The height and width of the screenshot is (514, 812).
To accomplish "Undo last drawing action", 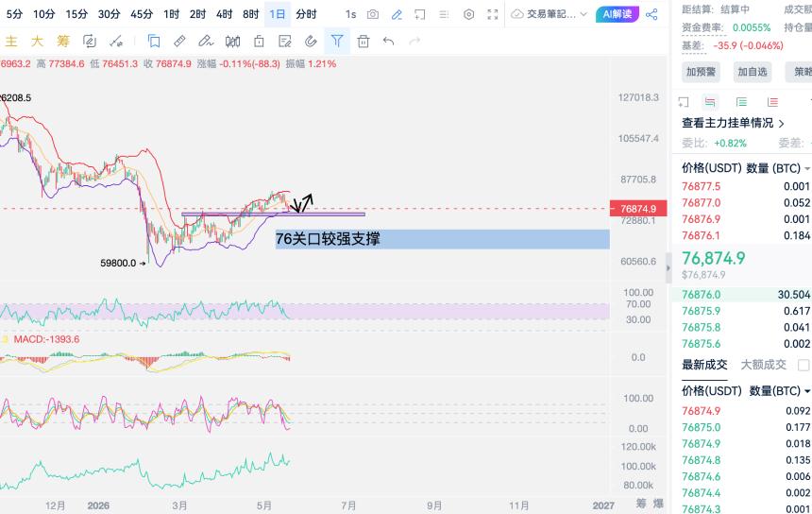I will click(x=388, y=41).
